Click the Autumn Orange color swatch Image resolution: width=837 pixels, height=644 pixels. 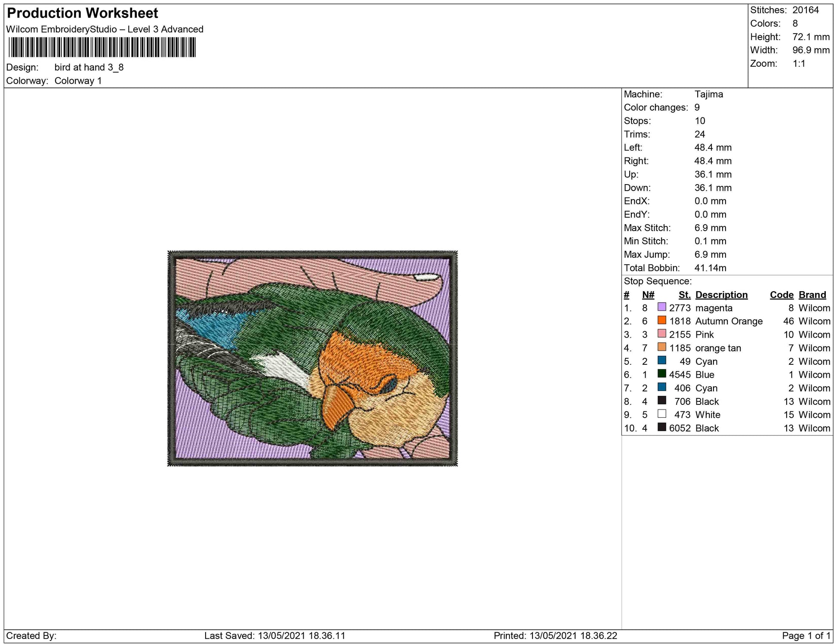pos(662,320)
